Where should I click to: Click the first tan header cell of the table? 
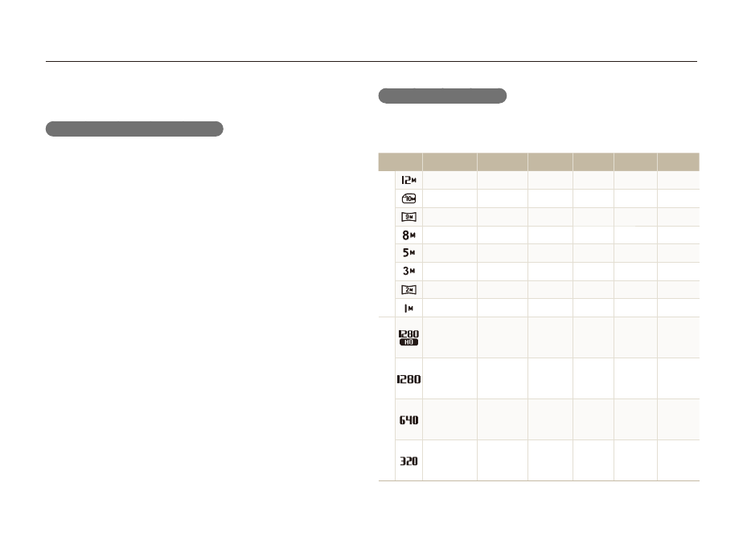400,161
